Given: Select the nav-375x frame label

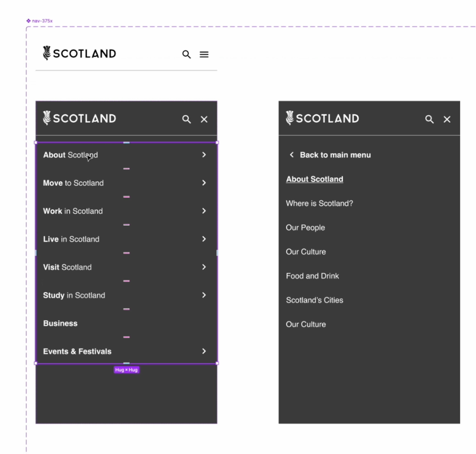Looking at the screenshot, I should click(x=40, y=21).
